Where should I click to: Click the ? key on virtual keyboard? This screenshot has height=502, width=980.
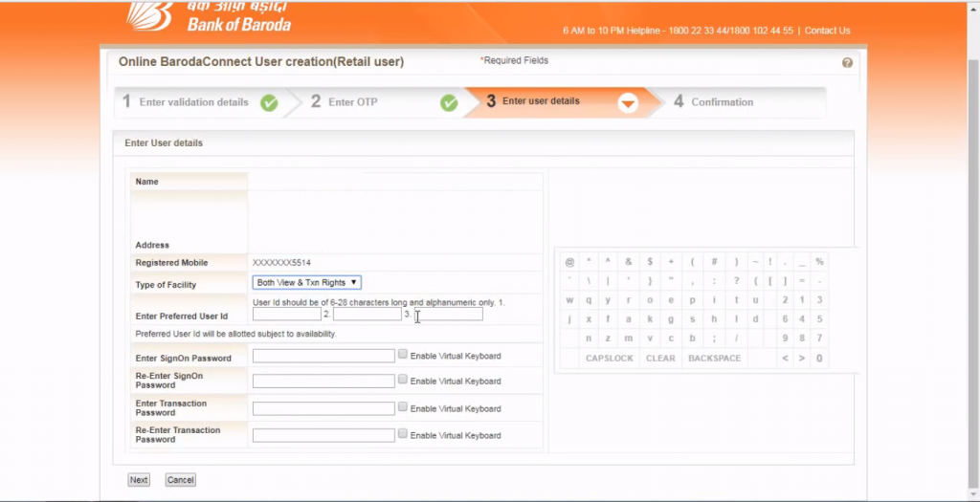click(x=736, y=281)
